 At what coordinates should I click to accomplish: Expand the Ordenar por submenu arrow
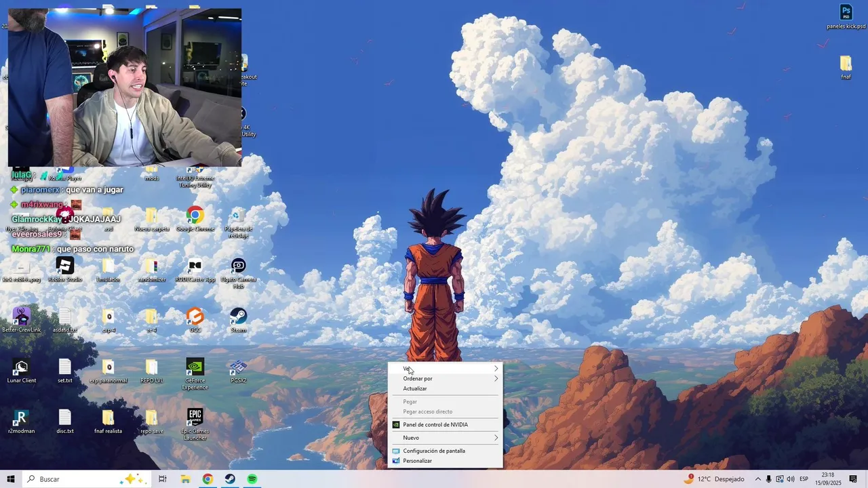[x=496, y=379]
